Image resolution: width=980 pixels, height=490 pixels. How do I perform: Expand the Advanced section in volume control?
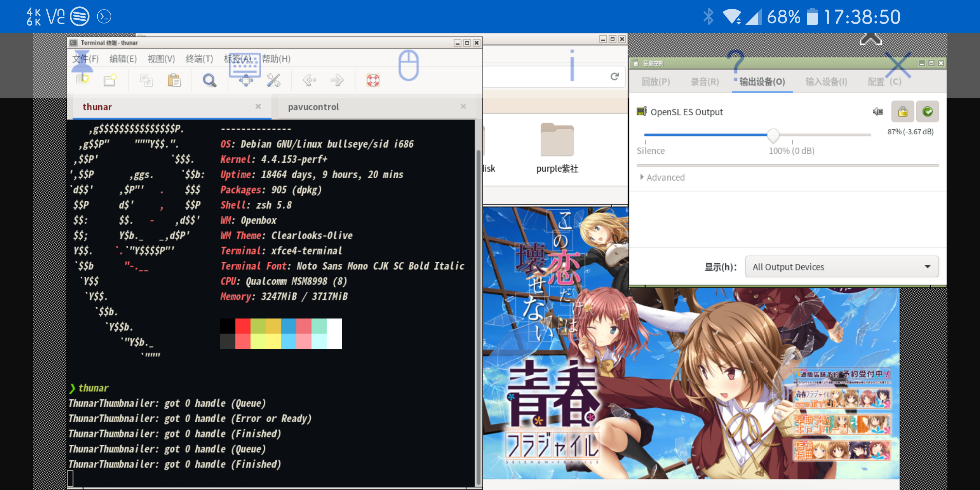[662, 177]
